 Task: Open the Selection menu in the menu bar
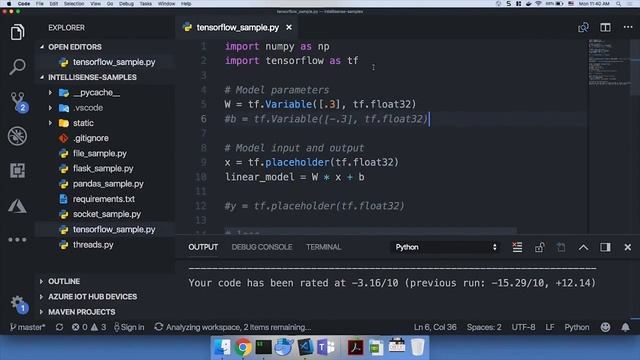click(74, 4)
